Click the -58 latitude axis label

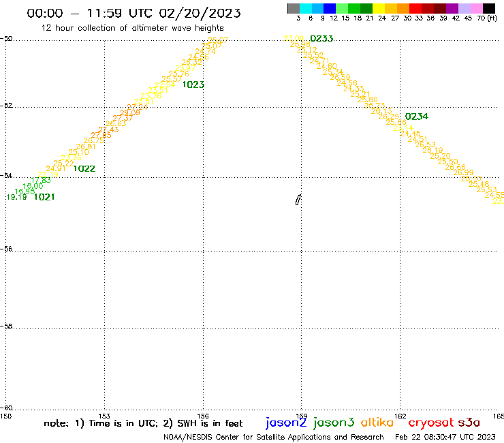click(6, 326)
